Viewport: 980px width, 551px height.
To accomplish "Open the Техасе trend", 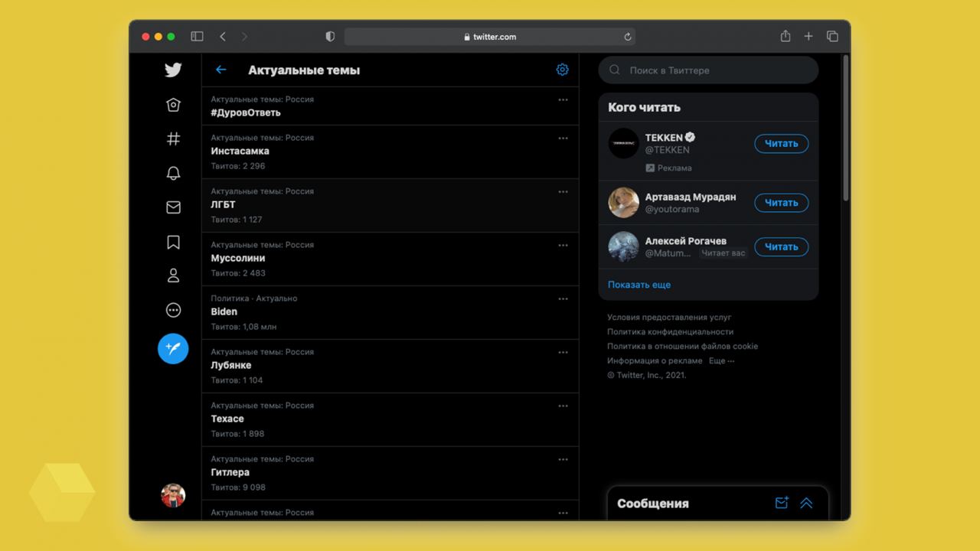I will click(390, 419).
